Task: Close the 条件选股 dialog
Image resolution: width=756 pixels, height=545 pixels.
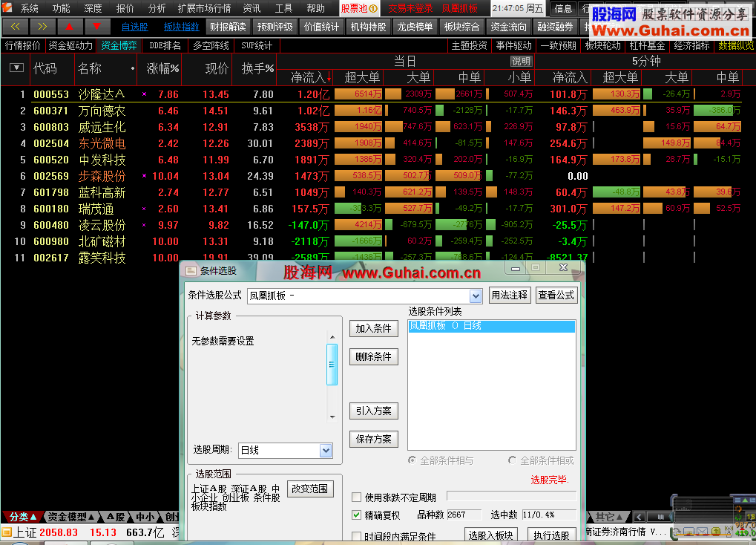Action: 563,268
